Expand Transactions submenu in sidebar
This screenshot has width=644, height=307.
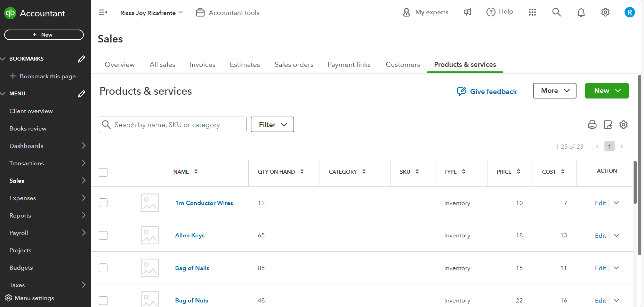pyautogui.click(x=83, y=163)
